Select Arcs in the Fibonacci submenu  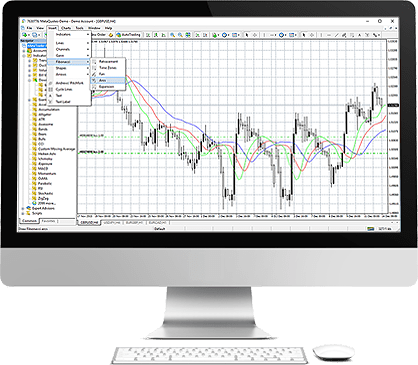pos(108,80)
